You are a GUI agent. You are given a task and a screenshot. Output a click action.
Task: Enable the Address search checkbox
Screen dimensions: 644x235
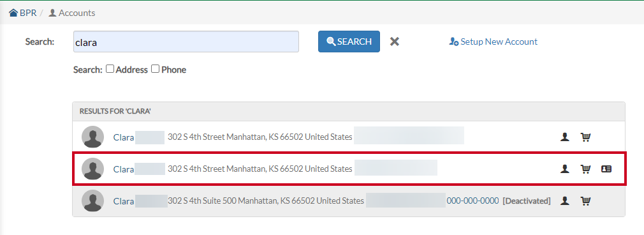[x=110, y=69]
